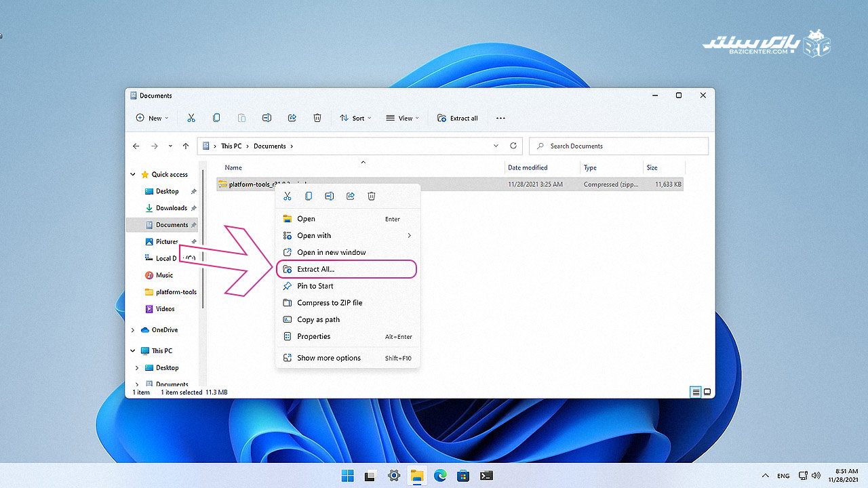
Task: Open Microsoft Store from the taskbar
Action: tap(463, 475)
